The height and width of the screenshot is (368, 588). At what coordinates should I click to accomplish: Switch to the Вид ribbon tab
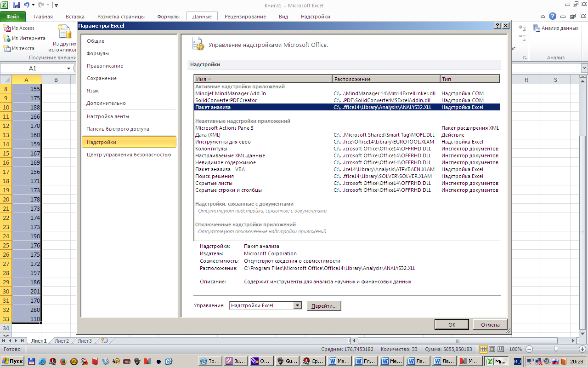click(x=283, y=17)
